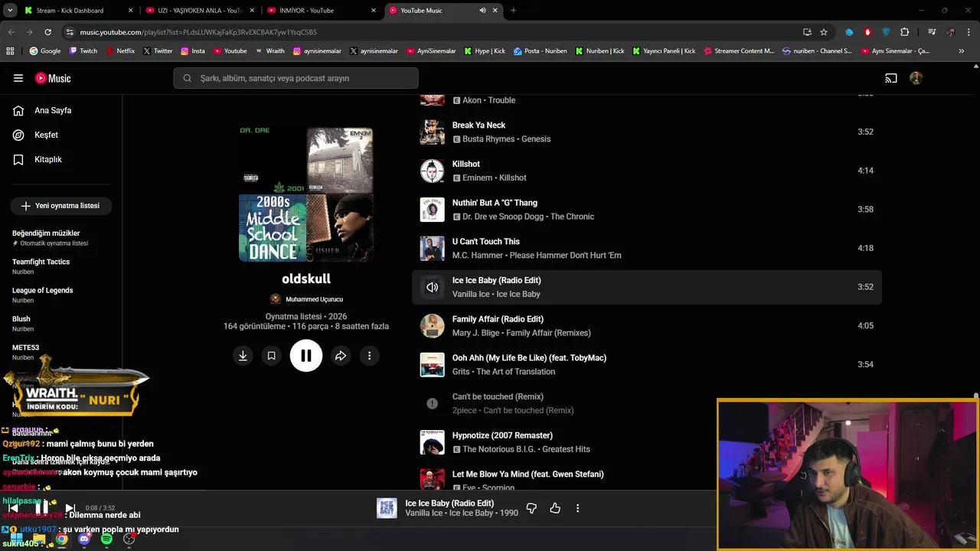
Task: Pause playback in bottom player bar
Action: click(42, 507)
